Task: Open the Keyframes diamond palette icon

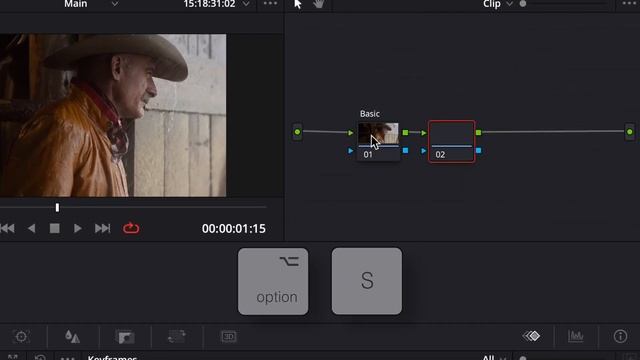Action: tap(531, 336)
